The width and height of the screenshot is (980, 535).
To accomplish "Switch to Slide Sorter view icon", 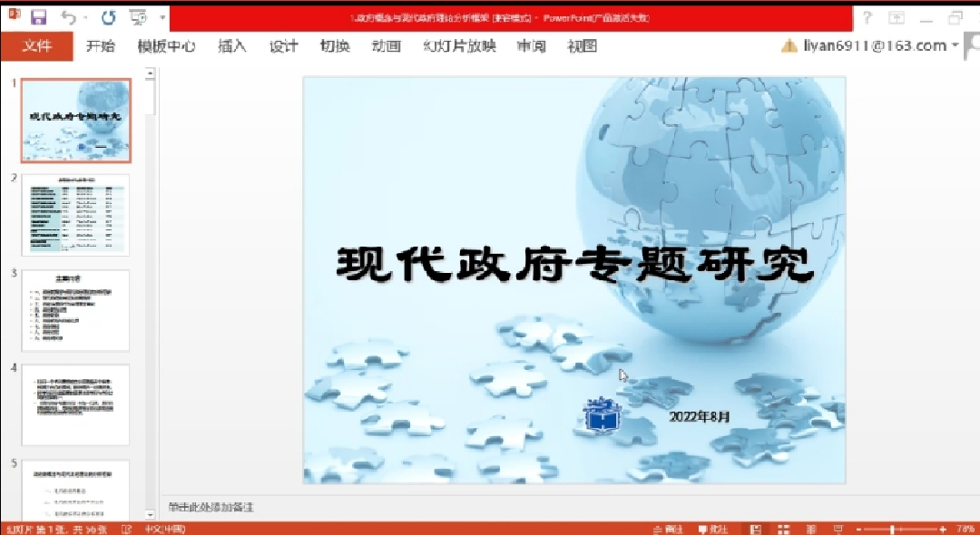I will coord(784,529).
